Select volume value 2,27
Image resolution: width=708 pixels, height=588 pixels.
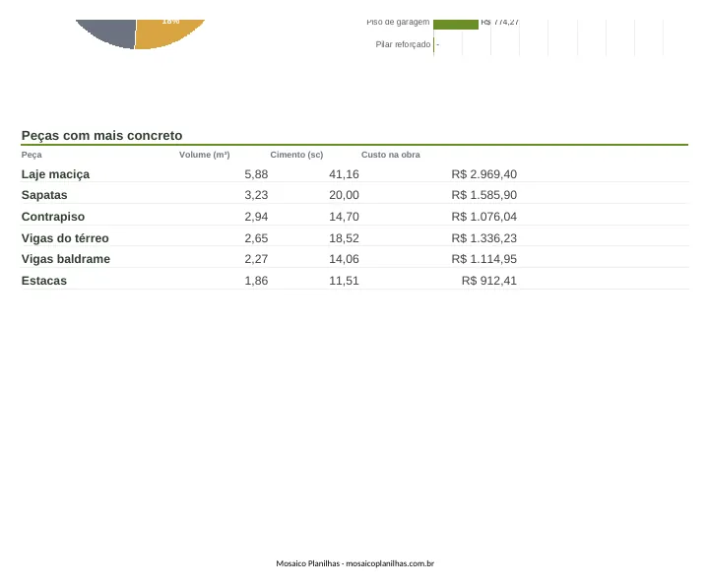pos(256,259)
